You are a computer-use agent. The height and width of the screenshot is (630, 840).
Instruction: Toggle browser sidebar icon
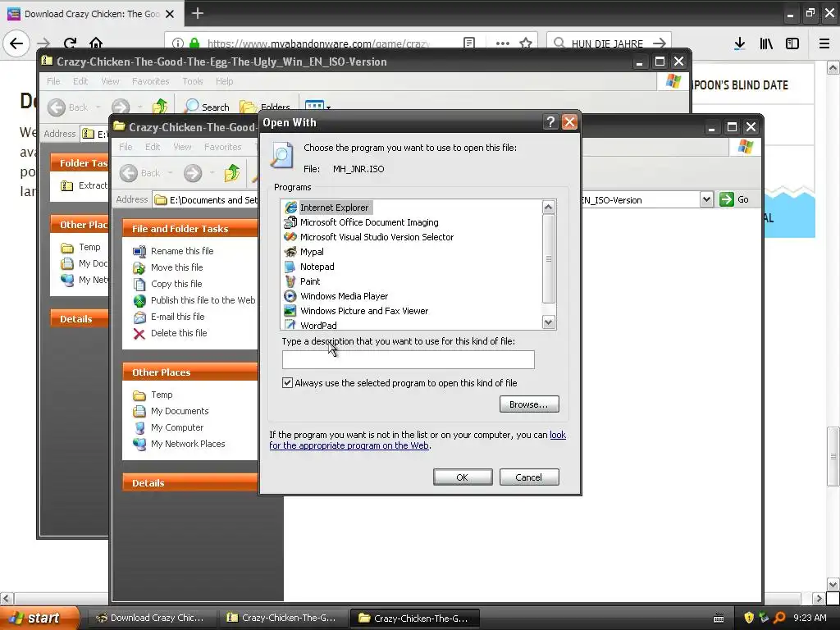(x=792, y=43)
